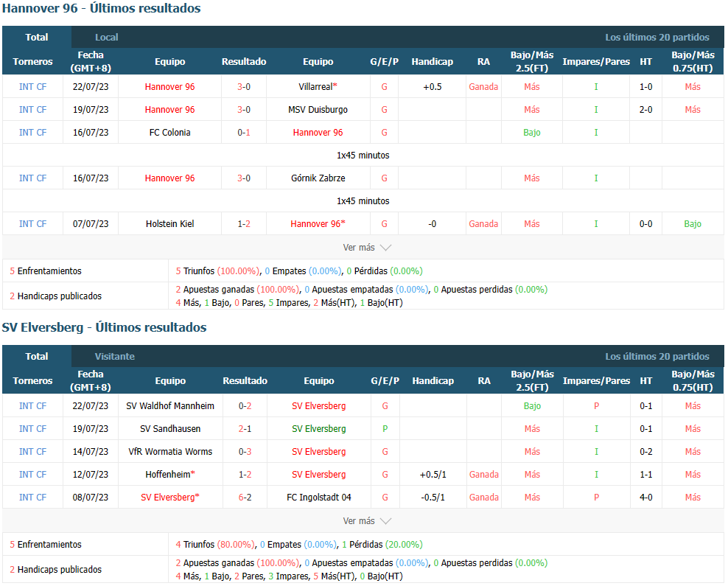Open INT CF link for FC Colonia match

pos(32,133)
